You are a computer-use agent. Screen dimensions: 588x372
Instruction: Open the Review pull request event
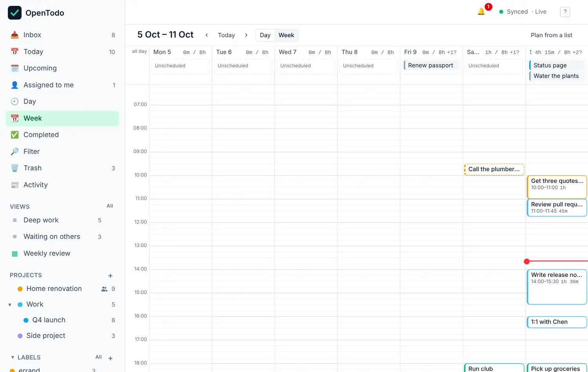tap(557, 208)
